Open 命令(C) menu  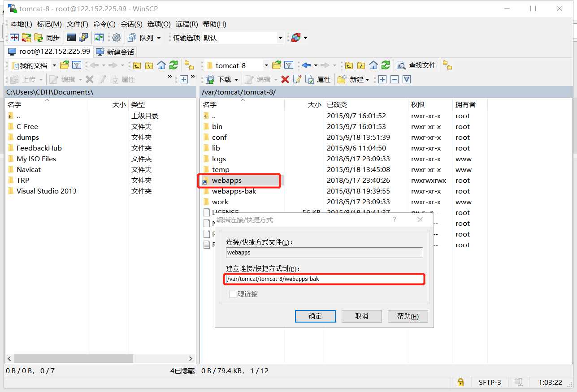tap(104, 24)
